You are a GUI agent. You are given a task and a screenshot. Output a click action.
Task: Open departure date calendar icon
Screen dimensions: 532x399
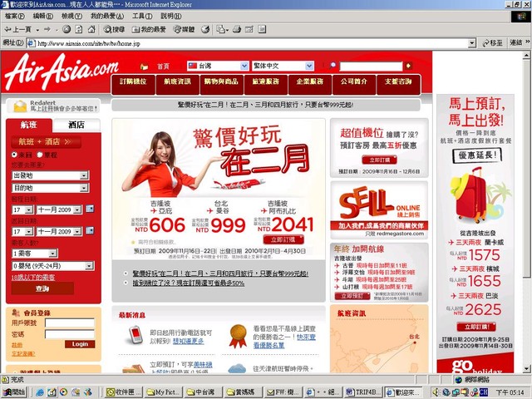click(90, 209)
